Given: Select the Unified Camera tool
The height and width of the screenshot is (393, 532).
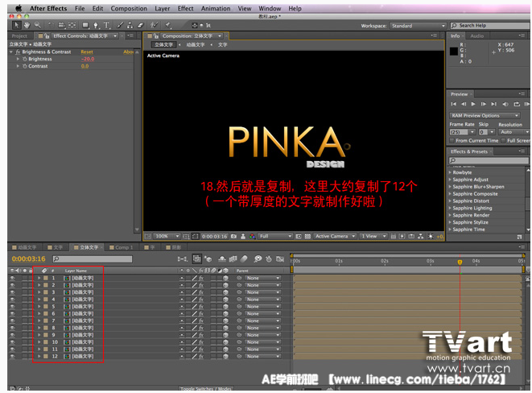Looking at the screenshot, I should click(x=61, y=25).
